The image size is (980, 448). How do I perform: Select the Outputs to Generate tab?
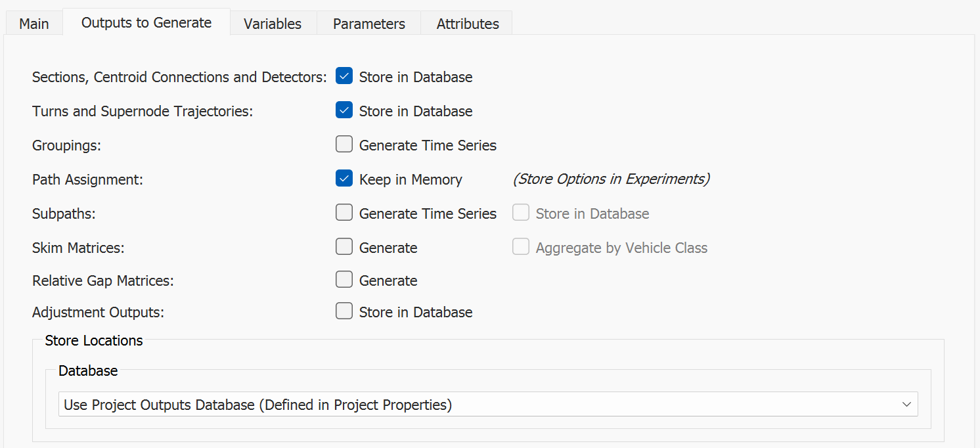click(146, 23)
